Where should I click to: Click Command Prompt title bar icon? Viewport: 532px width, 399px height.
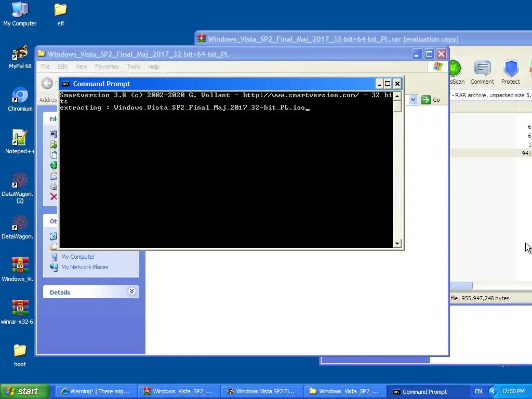(x=66, y=84)
